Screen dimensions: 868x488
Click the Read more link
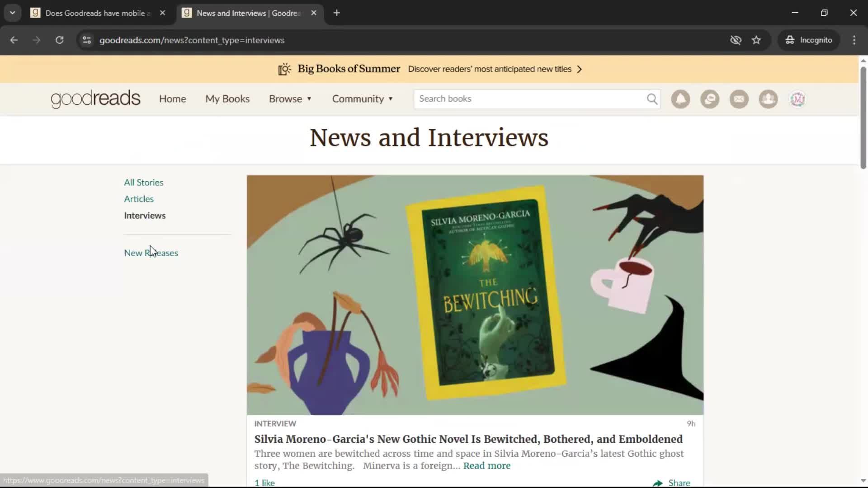pos(487,466)
